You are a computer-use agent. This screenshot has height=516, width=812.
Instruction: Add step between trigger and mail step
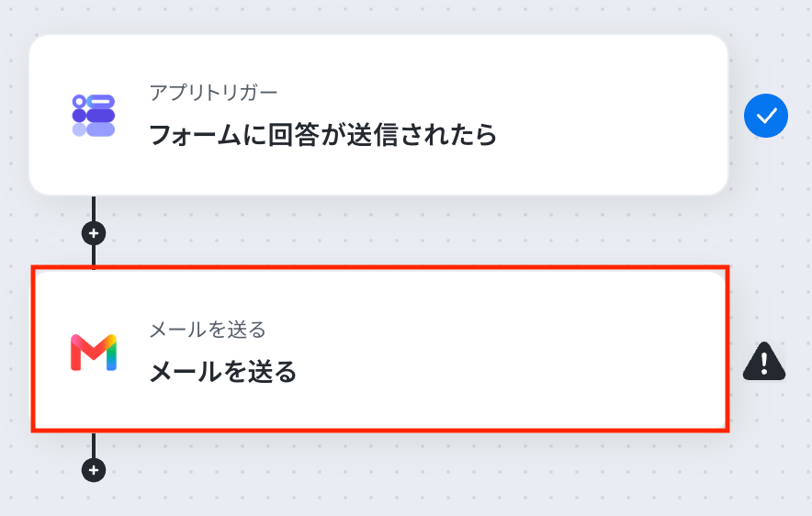pyautogui.click(x=94, y=233)
